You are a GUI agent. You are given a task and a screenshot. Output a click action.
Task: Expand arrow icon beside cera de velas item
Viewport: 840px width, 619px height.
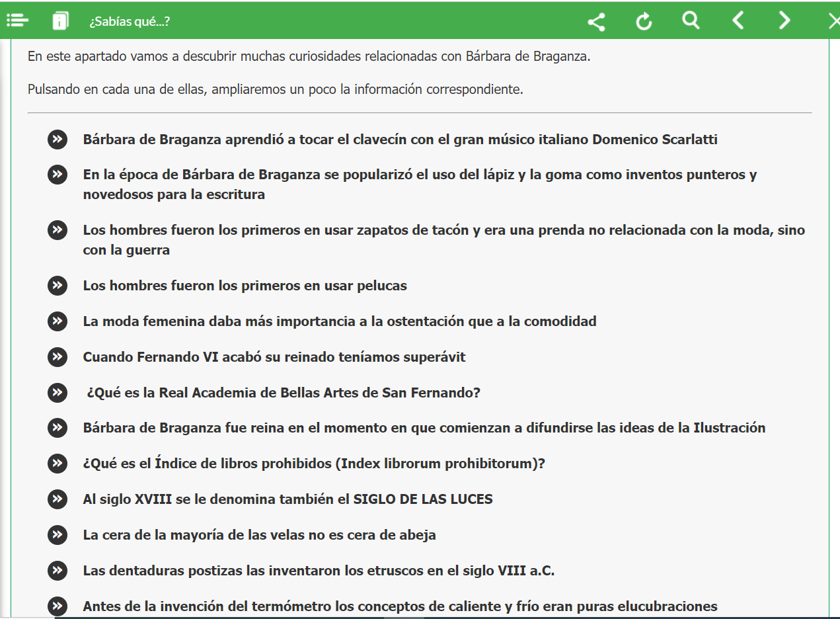57,535
